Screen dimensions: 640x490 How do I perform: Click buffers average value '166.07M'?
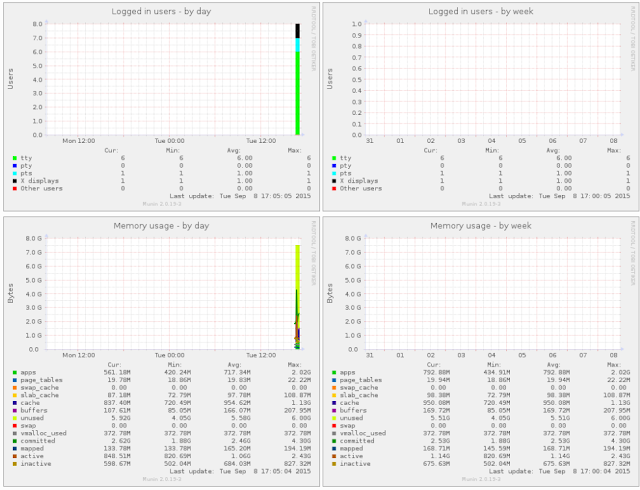pos(237,410)
